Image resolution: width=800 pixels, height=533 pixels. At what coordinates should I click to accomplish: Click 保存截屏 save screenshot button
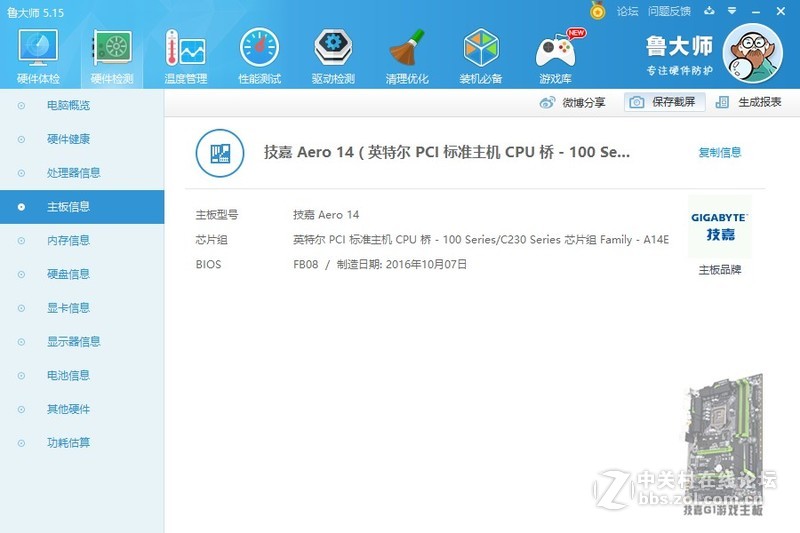pyautogui.click(x=664, y=102)
